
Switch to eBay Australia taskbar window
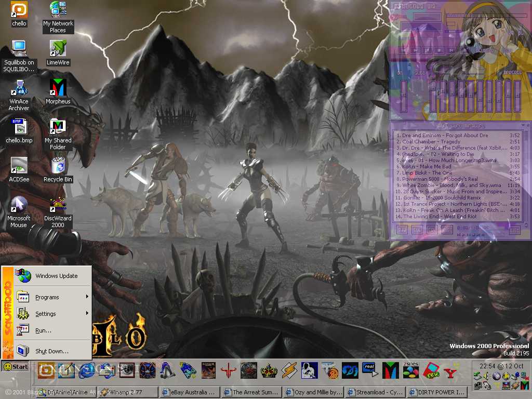(190, 392)
